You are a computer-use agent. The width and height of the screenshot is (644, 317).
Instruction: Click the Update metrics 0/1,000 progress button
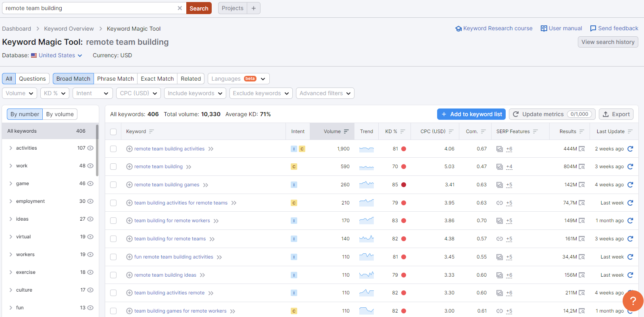(x=552, y=114)
